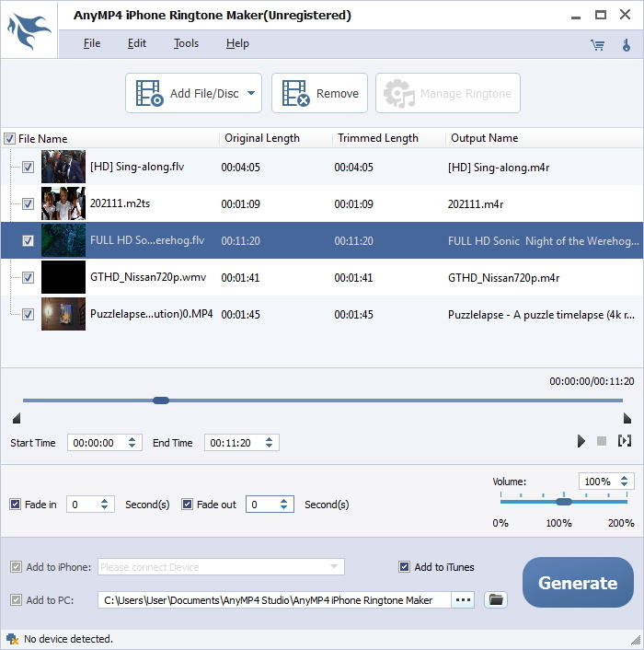Expand the Add File/Disc dropdown arrow
The image size is (644, 650).
(251, 93)
